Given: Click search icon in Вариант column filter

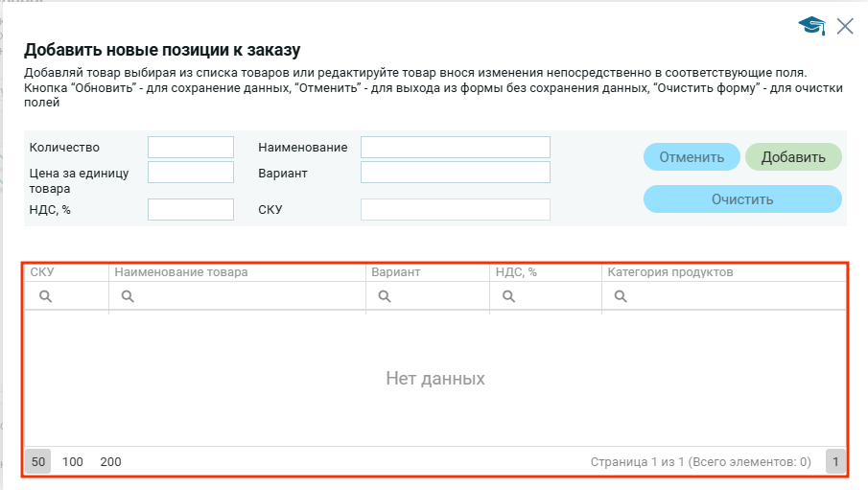Looking at the screenshot, I should (385, 297).
